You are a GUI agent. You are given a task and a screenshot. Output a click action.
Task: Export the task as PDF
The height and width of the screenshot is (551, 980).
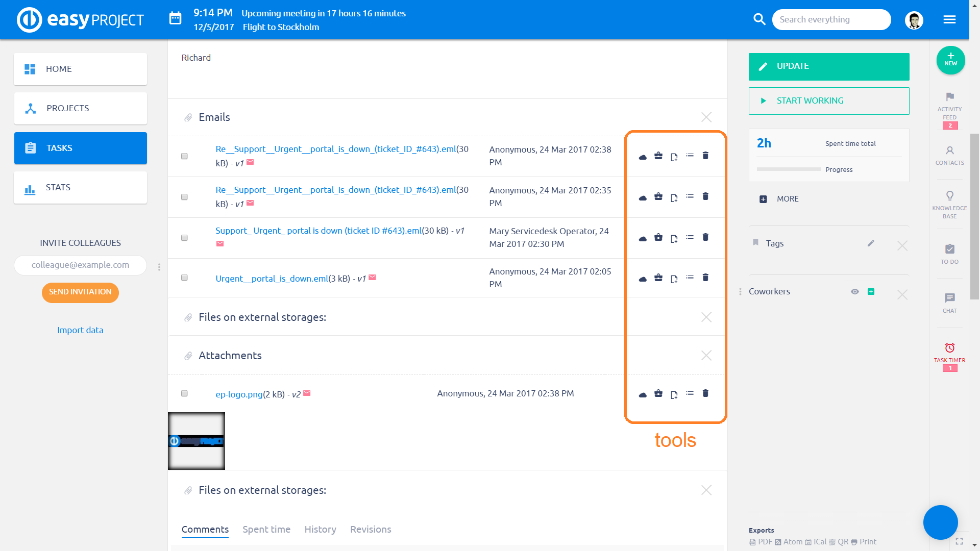tap(761, 542)
